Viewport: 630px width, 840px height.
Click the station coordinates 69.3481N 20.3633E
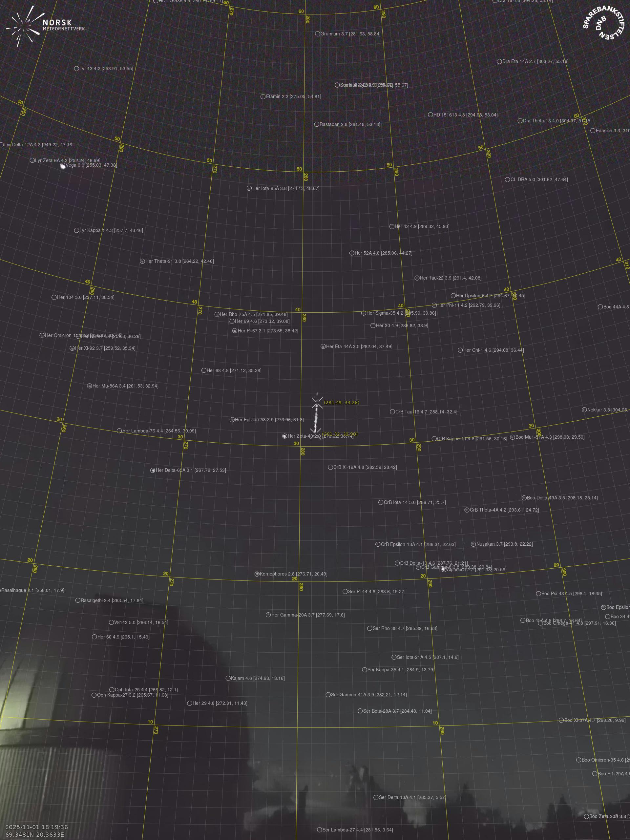click(34, 834)
